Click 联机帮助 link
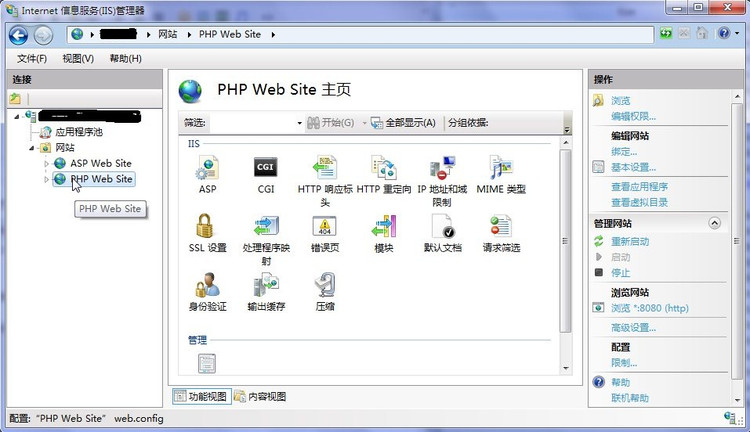Image resolution: width=750 pixels, height=432 pixels. (630, 398)
